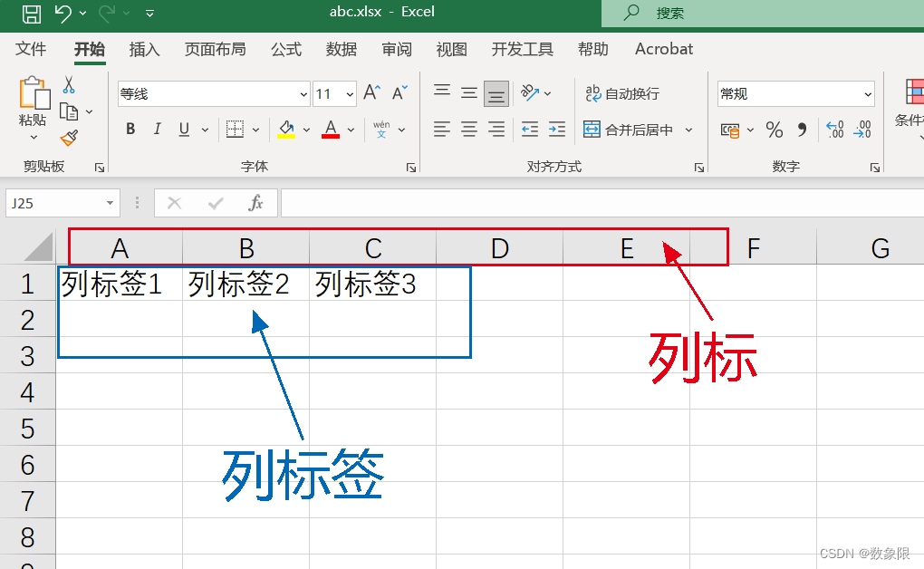This screenshot has height=569, width=924.
Task: Apply cell borders icon
Action: click(x=235, y=129)
